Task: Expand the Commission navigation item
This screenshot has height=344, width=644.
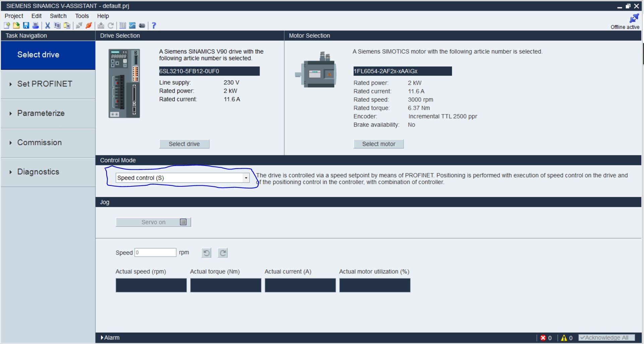Action: pyautogui.click(x=48, y=143)
